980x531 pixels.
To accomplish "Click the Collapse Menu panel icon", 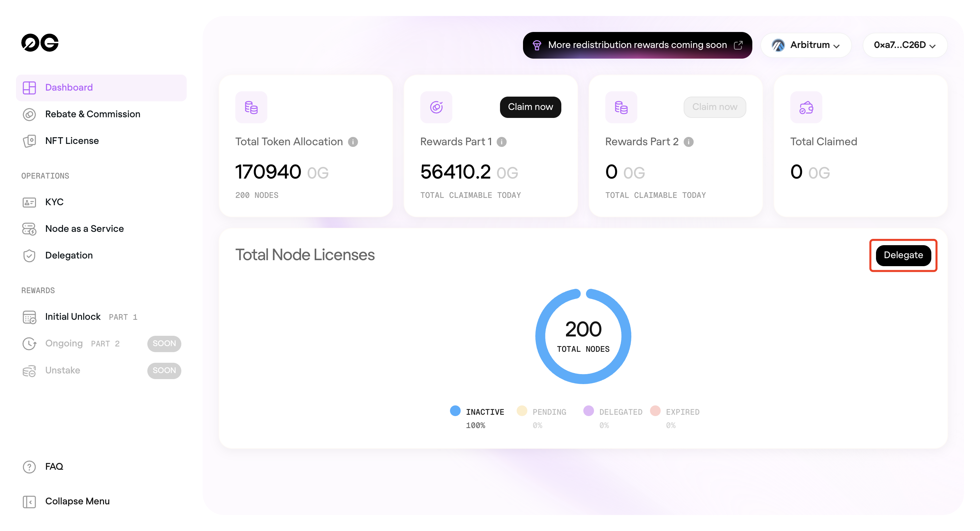I will tap(29, 501).
